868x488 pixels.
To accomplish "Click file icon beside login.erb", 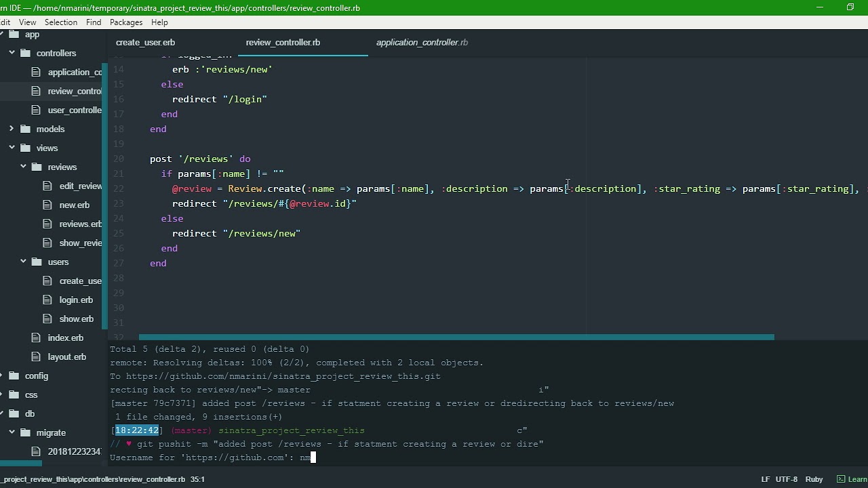I will (x=47, y=300).
